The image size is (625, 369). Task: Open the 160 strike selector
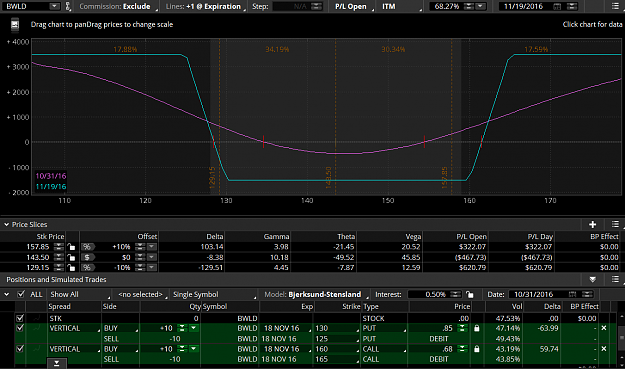pyautogui.click(x=337, y=349)
